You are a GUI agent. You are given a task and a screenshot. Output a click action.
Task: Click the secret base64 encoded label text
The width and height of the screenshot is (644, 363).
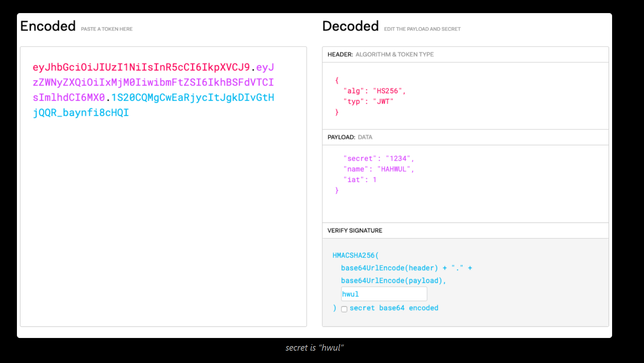(394, 308)
